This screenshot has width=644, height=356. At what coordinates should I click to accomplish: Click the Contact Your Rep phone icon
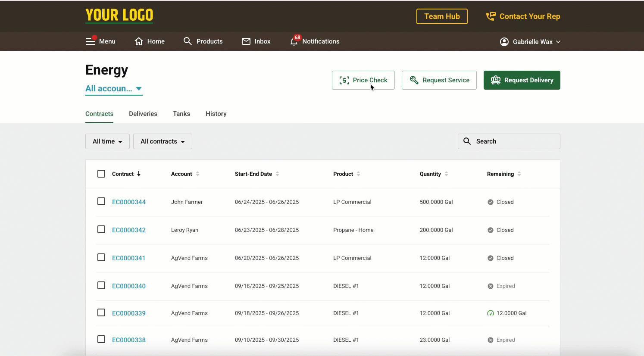click(491, 16)
